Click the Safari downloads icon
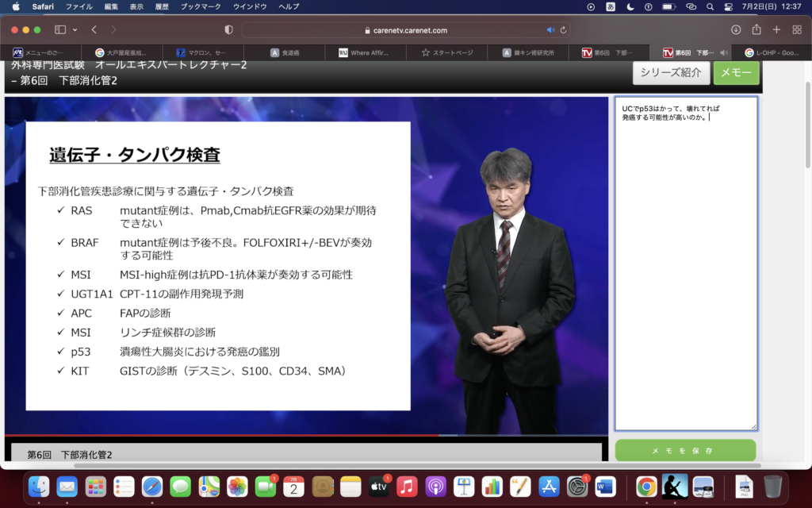Viewport: 812px width, 508px height. [x=735, y=29]
